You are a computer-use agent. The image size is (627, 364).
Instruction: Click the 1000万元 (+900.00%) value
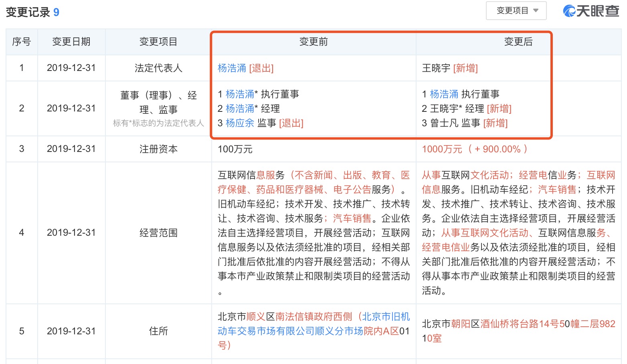pyautogui.click(x=474, y=149)
